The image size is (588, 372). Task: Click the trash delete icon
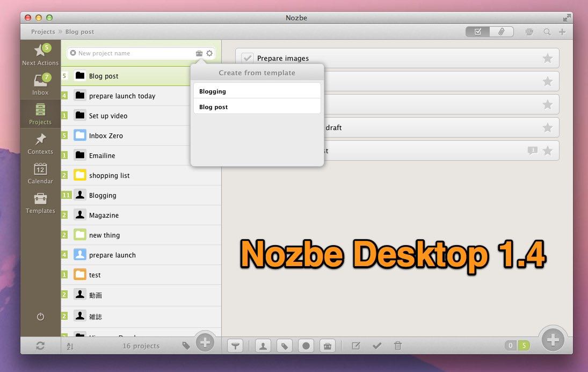tap(398, 345)
